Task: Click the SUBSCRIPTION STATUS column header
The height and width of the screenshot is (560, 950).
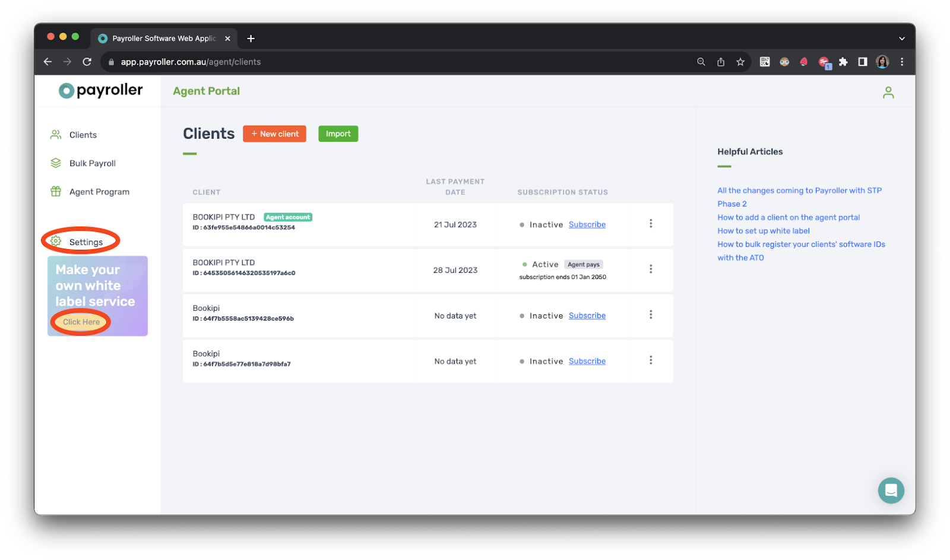Action: tap(562, 193)
